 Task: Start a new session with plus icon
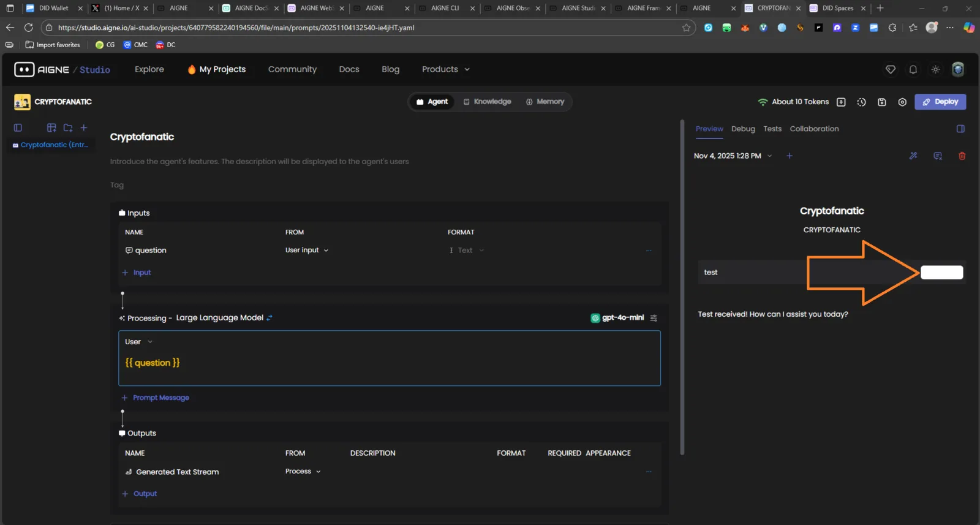click(x=790, y=156)
